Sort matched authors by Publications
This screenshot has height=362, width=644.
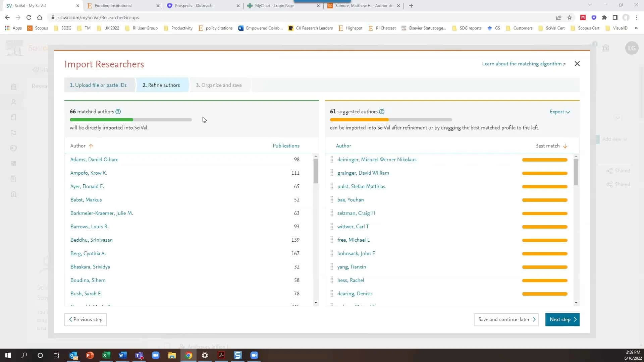(286, 146)
